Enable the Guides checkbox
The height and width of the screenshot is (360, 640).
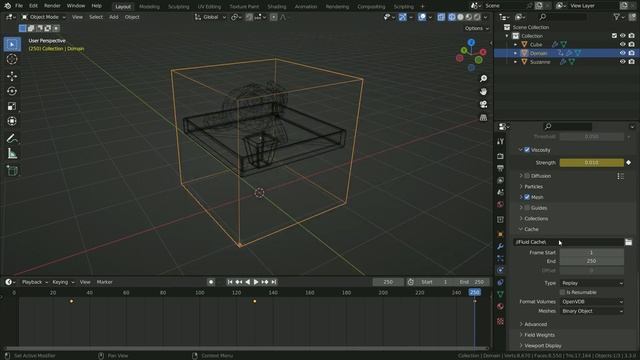pos(527,208)
